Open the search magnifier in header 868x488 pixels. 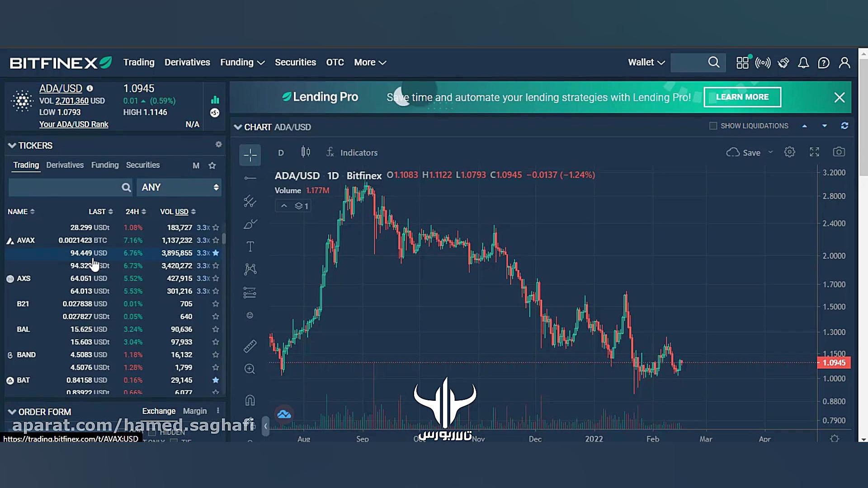click(x=714, y=62)
